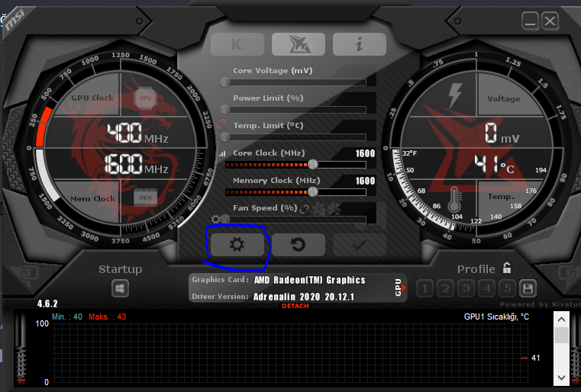Select profile slot 4
Viewport: 581px width, 392px height.
(487, 288)
